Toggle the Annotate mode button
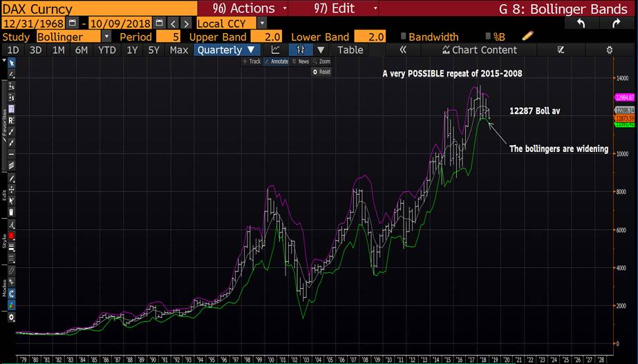The height and width of the screenshot is (364, 638). pyautogui.click(x=276, y=61)
